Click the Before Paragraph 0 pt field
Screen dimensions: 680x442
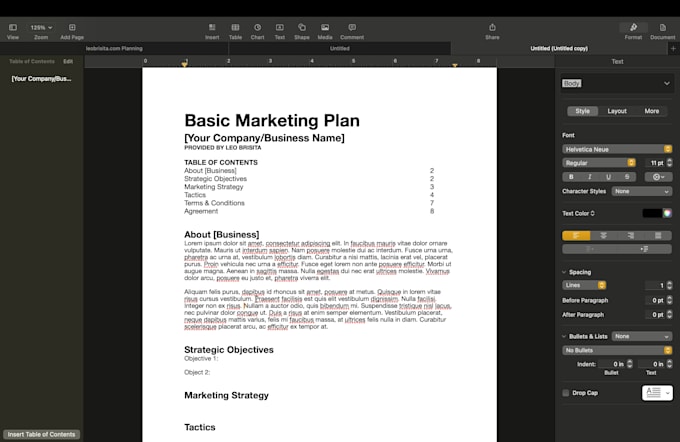click(655, 300)
